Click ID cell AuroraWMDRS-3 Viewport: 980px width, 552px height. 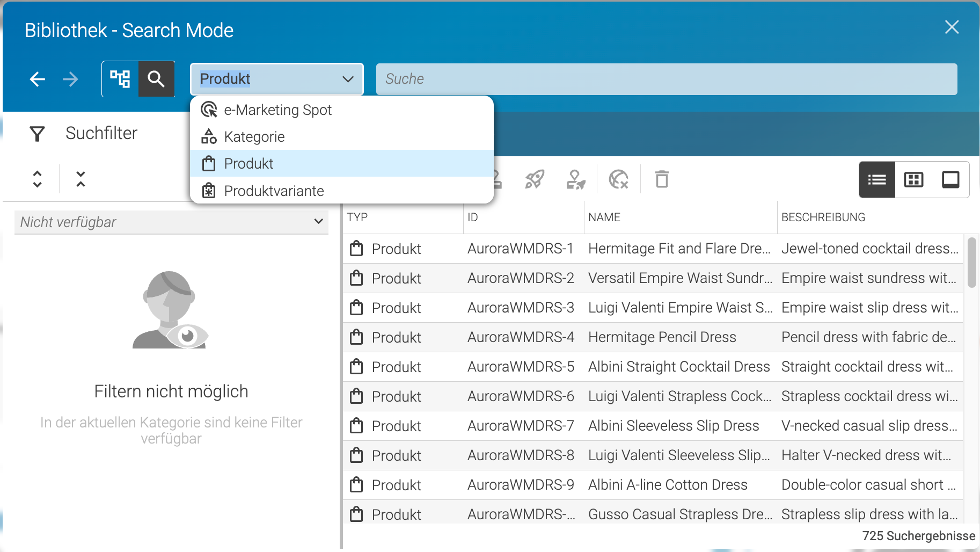pyautogui.click(x=521, y=307)
